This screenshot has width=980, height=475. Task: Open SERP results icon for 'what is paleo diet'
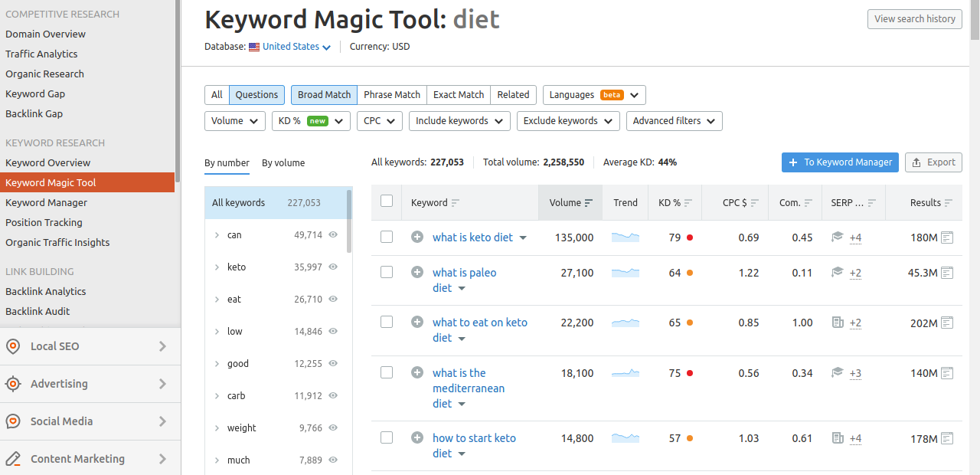tap(947, 273)
